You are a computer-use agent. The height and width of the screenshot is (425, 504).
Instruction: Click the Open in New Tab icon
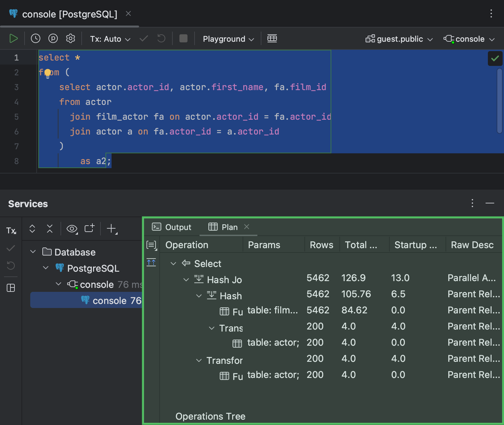[x=89, y=229]
